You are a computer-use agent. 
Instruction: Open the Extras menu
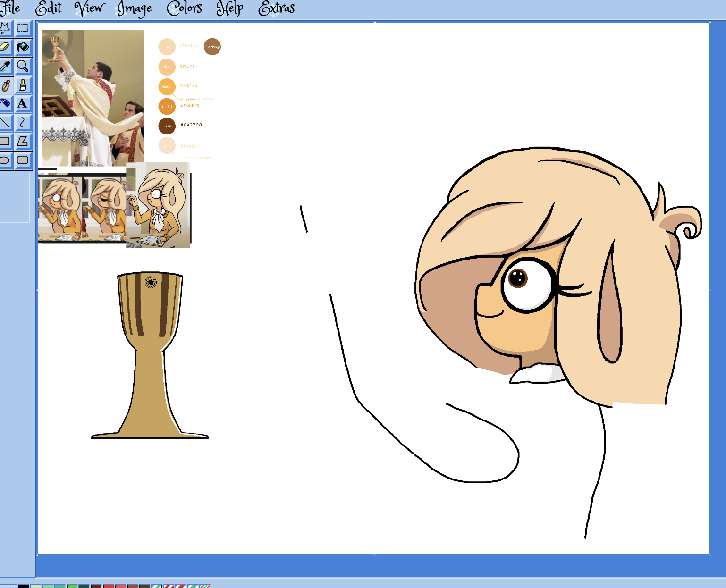pyautogui.click(x=276, y=8)
